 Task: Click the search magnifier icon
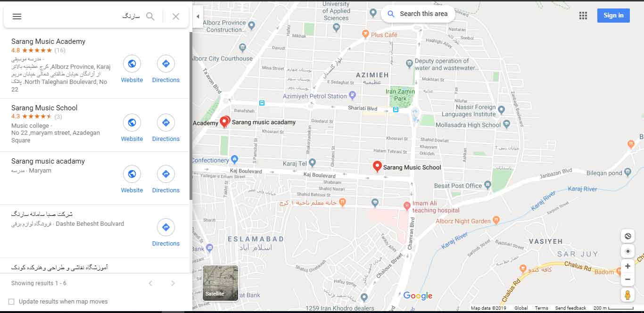click(x=150, y=16)
